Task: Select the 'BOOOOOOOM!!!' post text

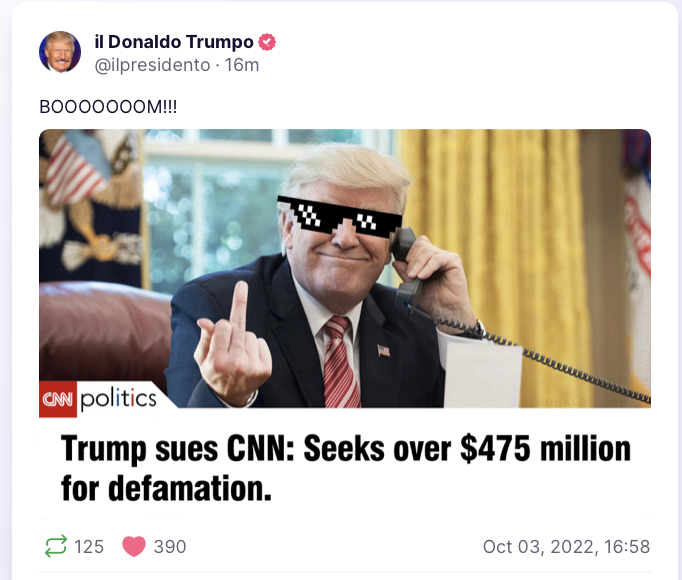Action: coord(108,107)
